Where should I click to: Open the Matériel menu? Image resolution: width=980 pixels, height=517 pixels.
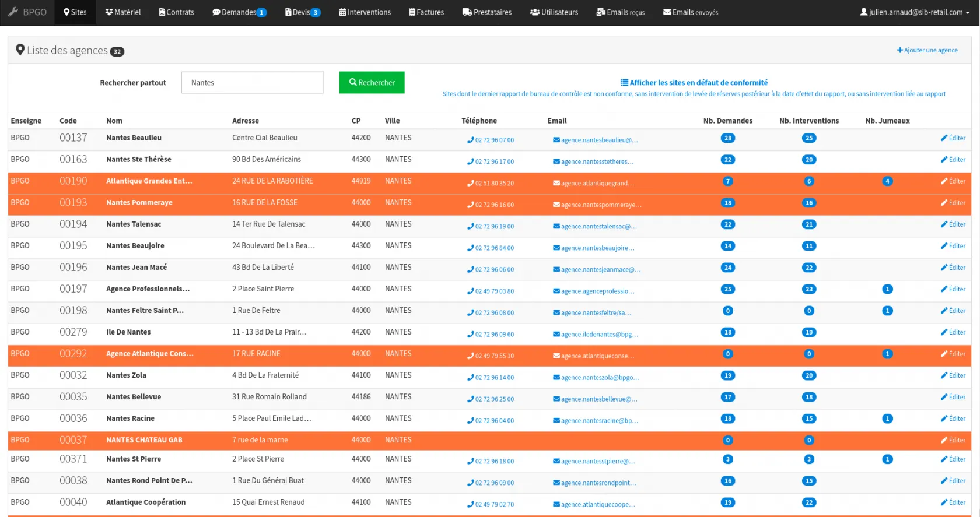tap(123, 12)
